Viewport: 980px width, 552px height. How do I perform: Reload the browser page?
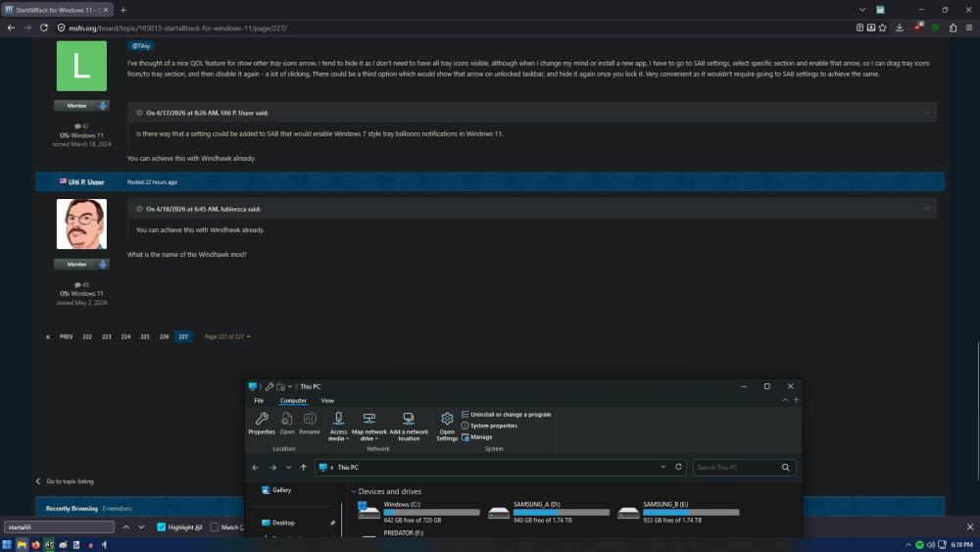coord(44,27)
